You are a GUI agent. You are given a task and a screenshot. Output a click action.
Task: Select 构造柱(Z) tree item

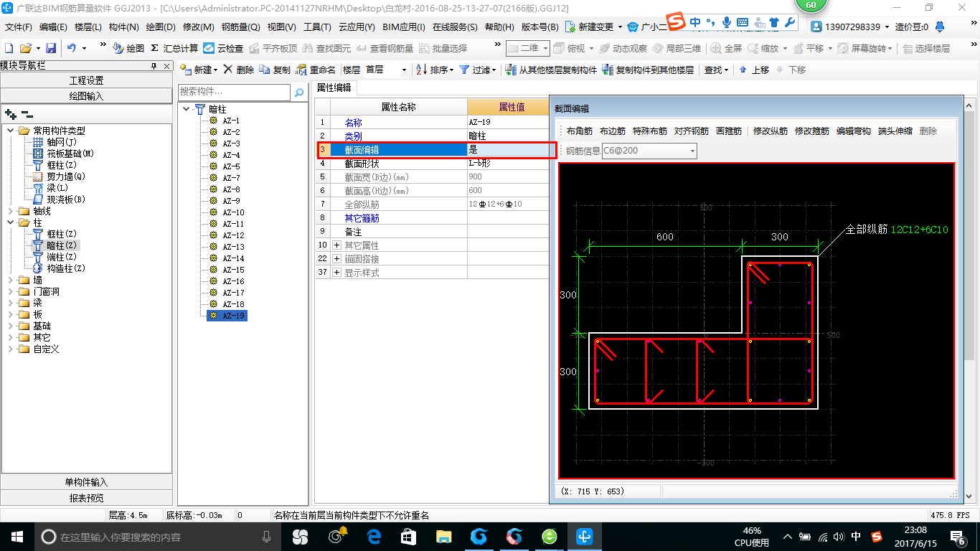pyautogui.click(x=66, y=268)
